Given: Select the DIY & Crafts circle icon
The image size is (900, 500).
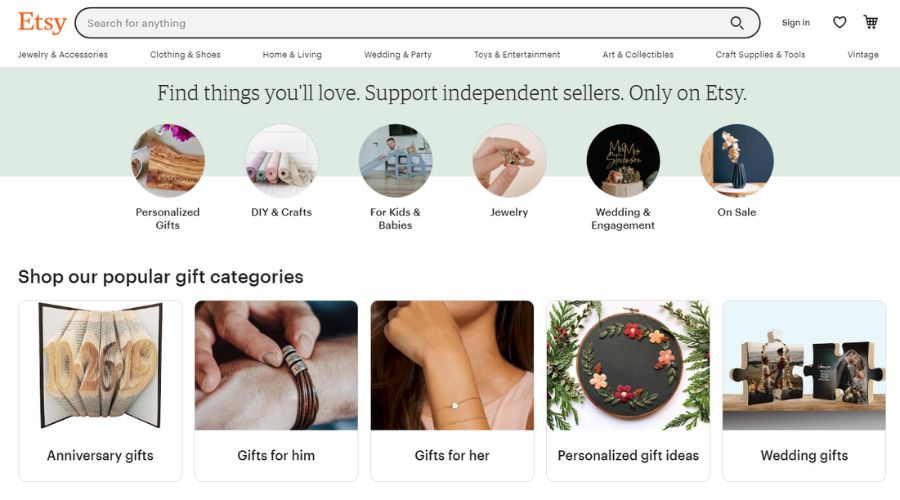Looking at the screenshot, I should (282, 161).
